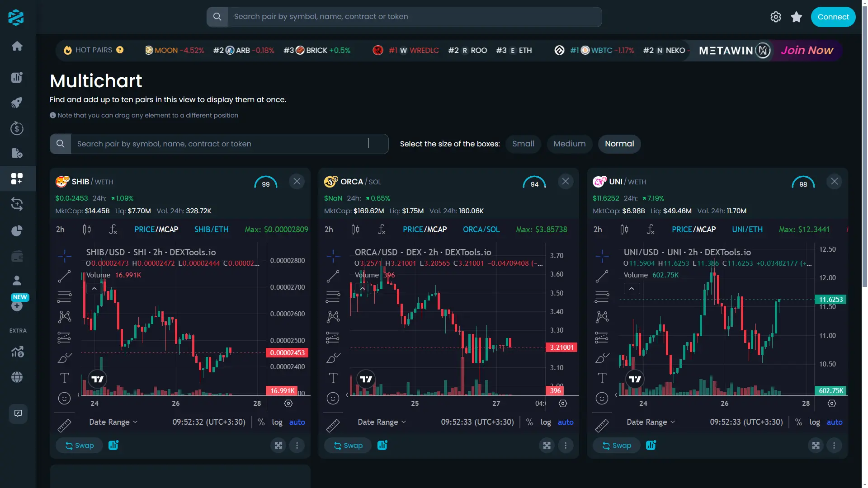Open the feedback chat icon in the sidebar
The width and height of the screenshot is (868, 488).
tap(18, 413)
